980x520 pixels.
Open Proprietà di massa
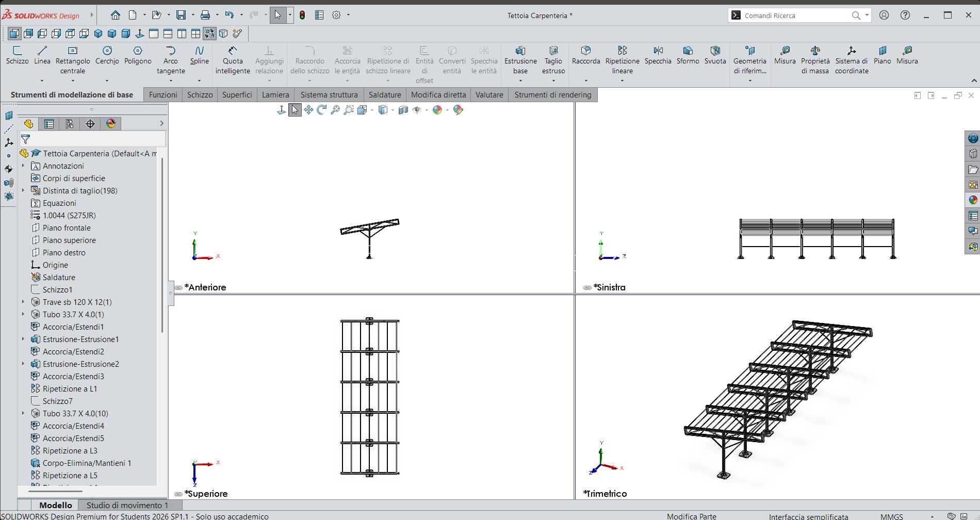(815, 60)
